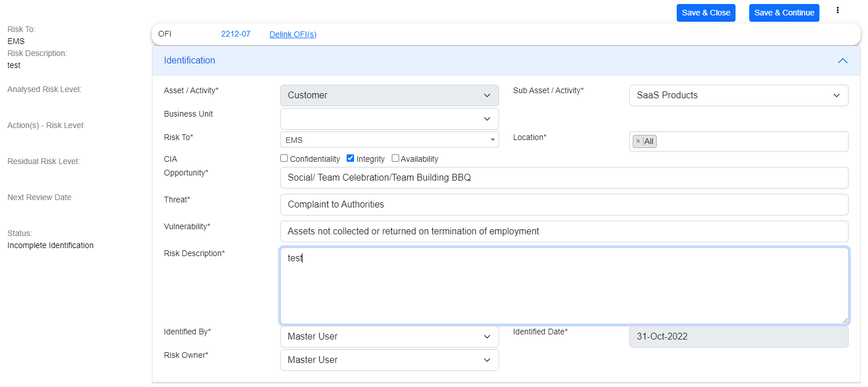This screenshot has width=868, height=387.
Task: Expand the Business Unit dropdown
Action: pos(389,119)
